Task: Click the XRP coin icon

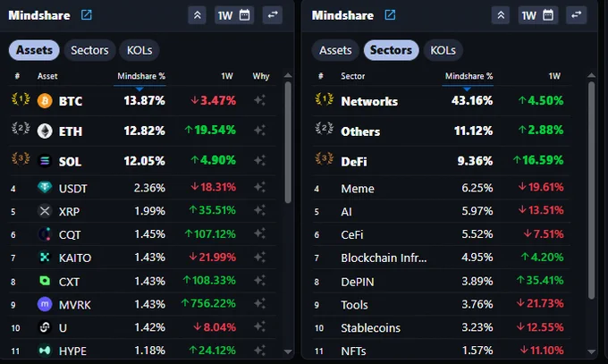Action: (45, 211)
